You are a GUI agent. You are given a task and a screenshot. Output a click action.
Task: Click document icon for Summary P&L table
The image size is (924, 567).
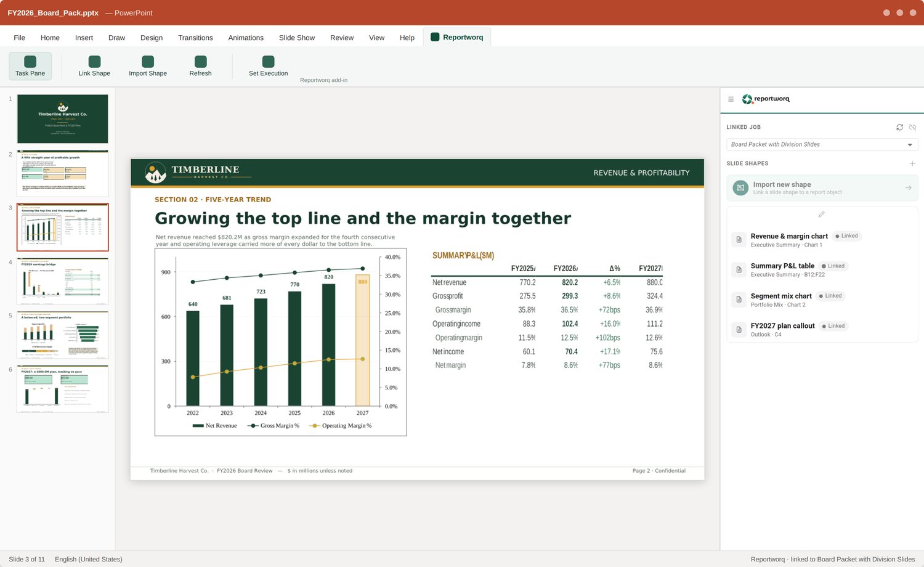tap(739, 269)
